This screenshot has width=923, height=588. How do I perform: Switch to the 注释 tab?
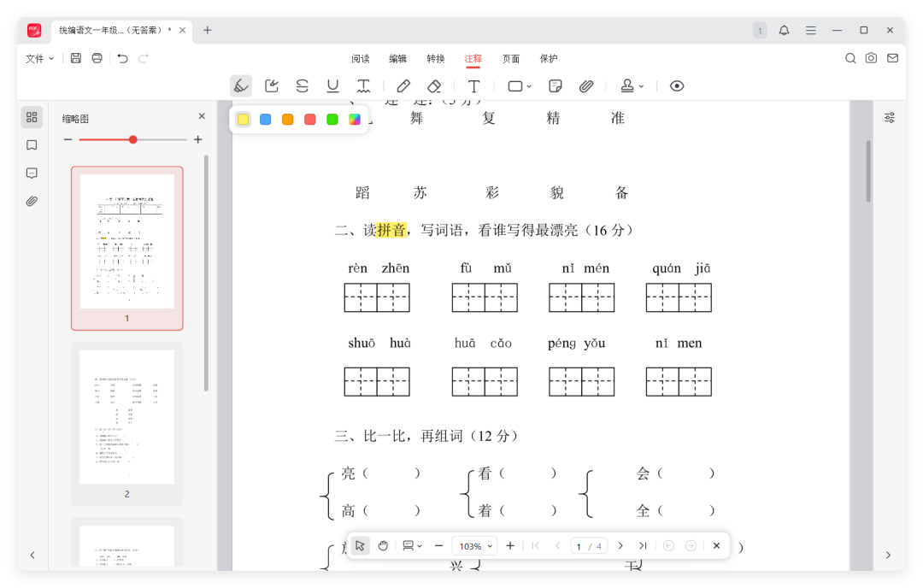point(473,58)
